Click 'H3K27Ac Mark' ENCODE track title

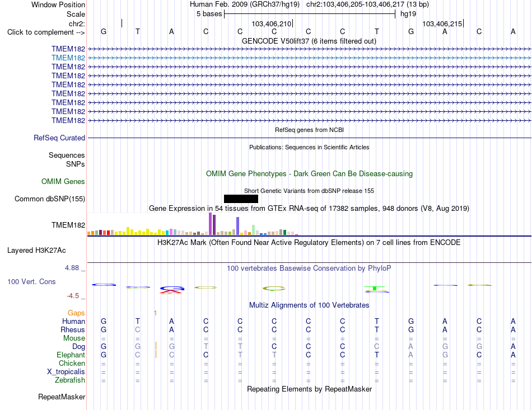pos(309,243)
